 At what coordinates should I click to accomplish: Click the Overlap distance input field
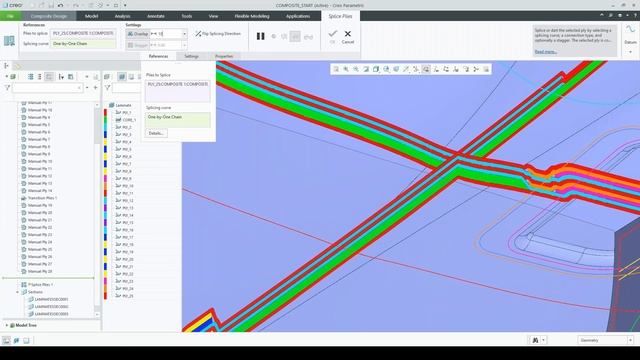pos(166,33)
